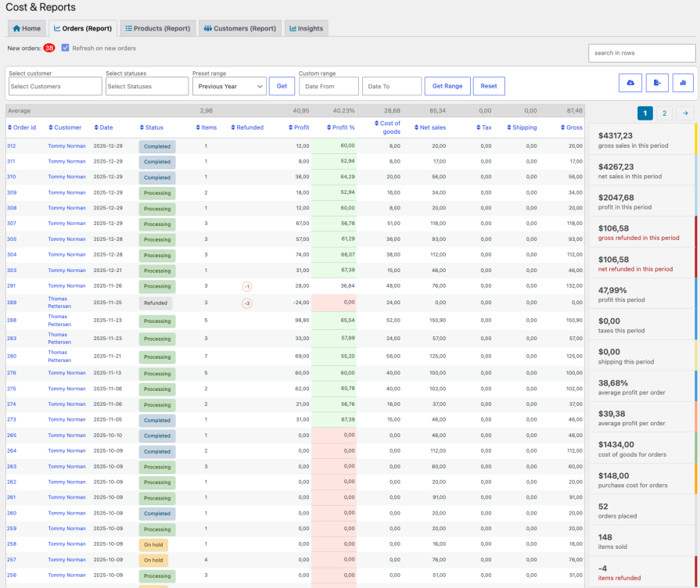Sort by Customer column
Screen dimensions: 700x588
point(65,127)
